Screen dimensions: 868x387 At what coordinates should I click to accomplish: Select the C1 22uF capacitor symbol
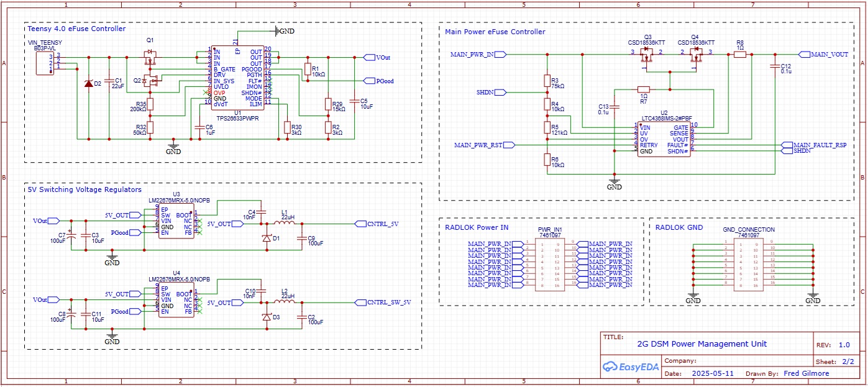[109, 81]
